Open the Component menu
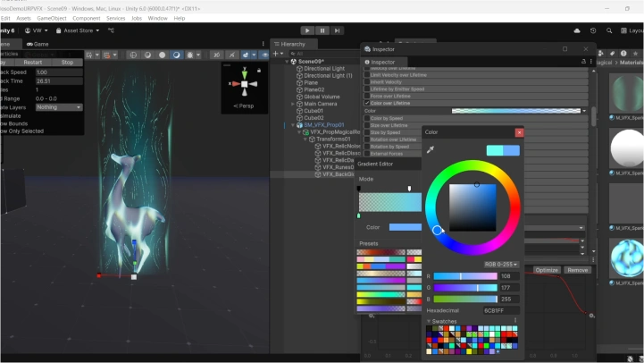 tap(87, 19)
